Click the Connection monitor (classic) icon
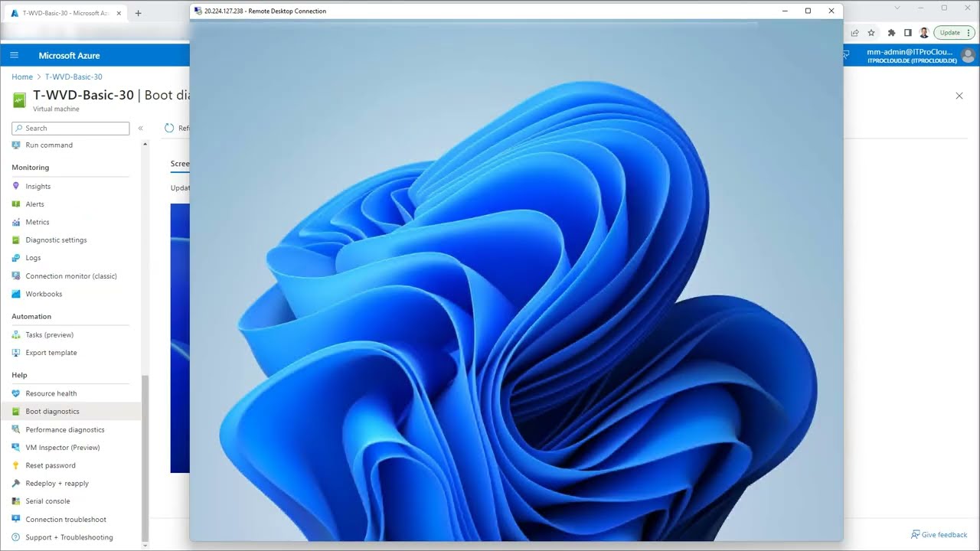The height and width of the screenshot is (551, 980). [x=16, y=275]
